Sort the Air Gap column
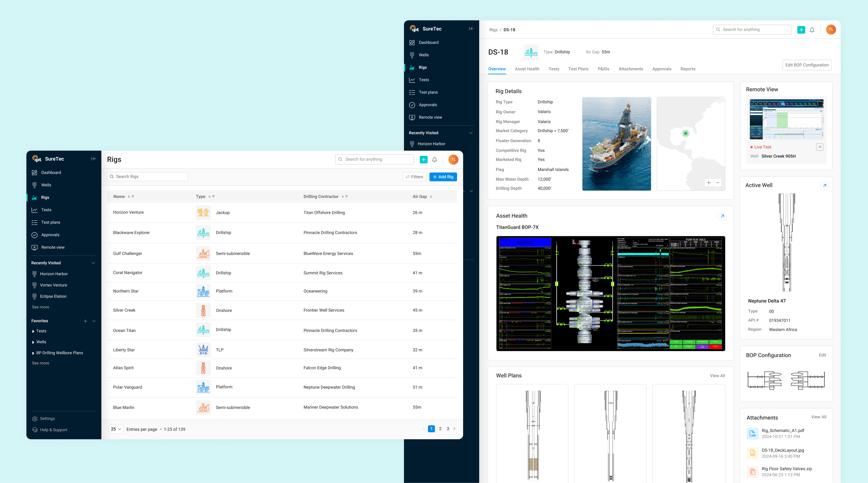The height and width of the screenshot is (483, 868). click(431, 197)
